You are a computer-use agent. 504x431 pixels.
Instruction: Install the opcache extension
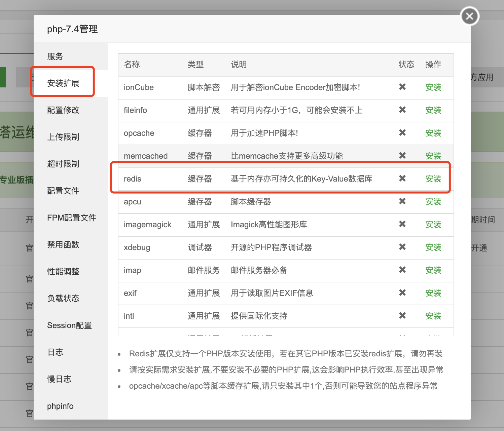coord(433,133)
